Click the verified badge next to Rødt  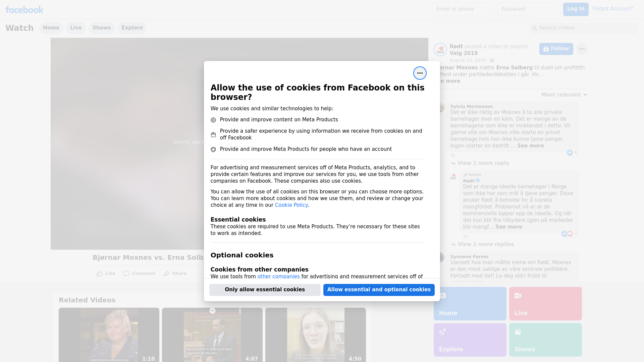(478, 180)
